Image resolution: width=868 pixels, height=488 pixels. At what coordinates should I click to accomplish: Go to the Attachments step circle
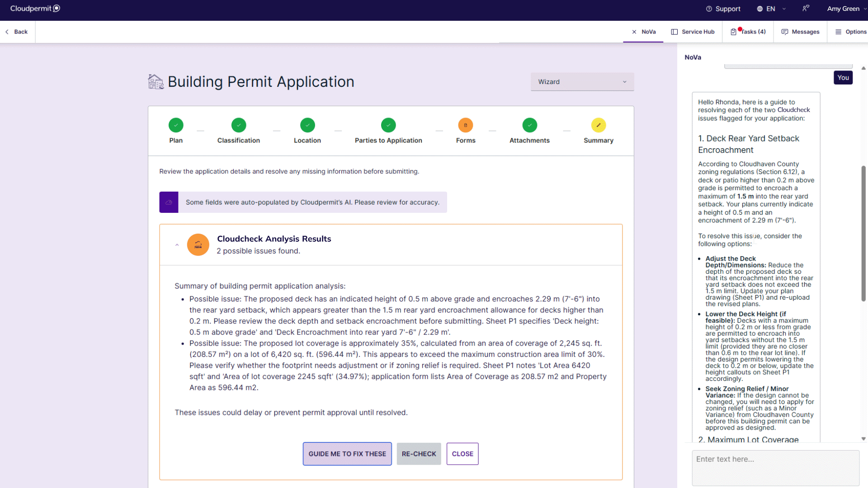click(530, 125)
